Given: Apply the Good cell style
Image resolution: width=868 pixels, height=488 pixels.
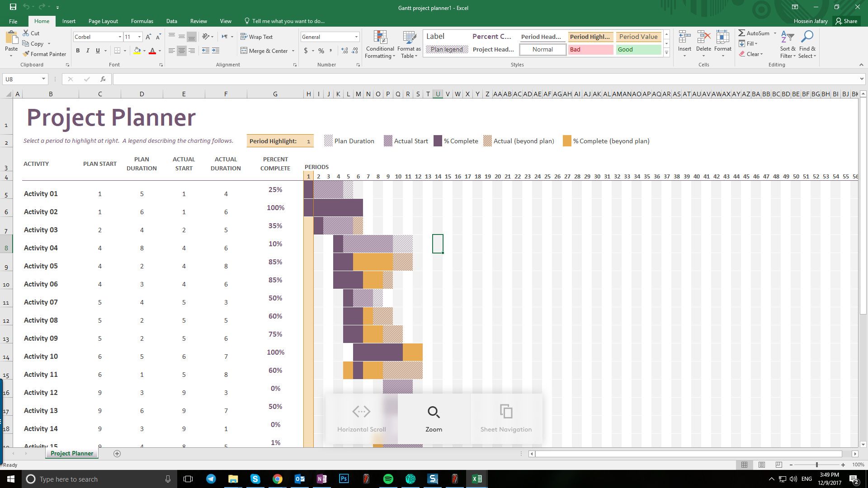Looking at the screenshot, I should pyautogui.click(x=638, y=50).
